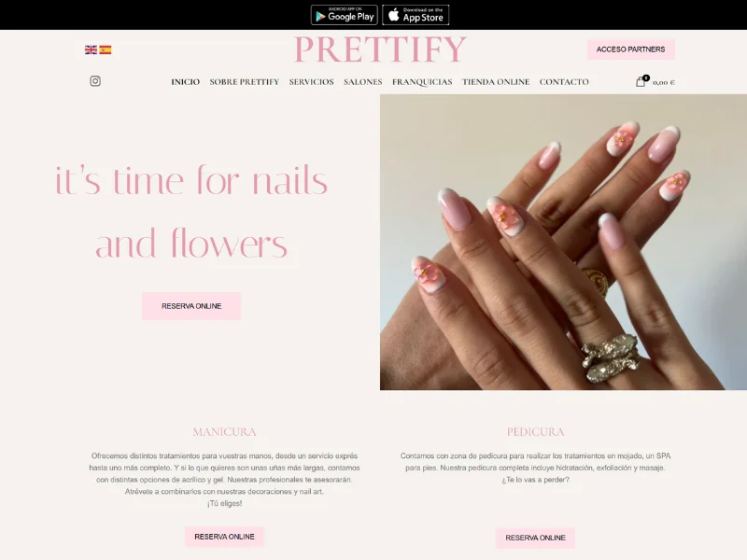The width and height of the screenshot is (747, 560).
Task: Switch language with the UK flag
Action: pos(91,49)
